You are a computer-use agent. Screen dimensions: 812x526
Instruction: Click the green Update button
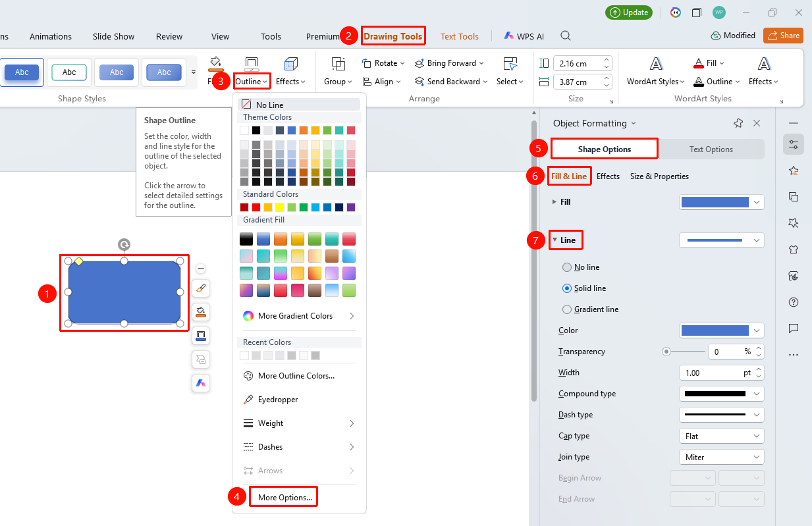pos(629,13)
